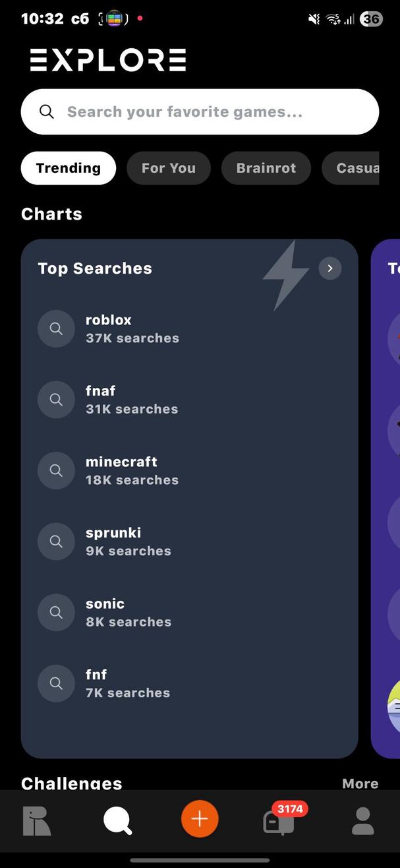Tap the orange plus create button
This screenshot has width=400, height=868.
(200, 820)
